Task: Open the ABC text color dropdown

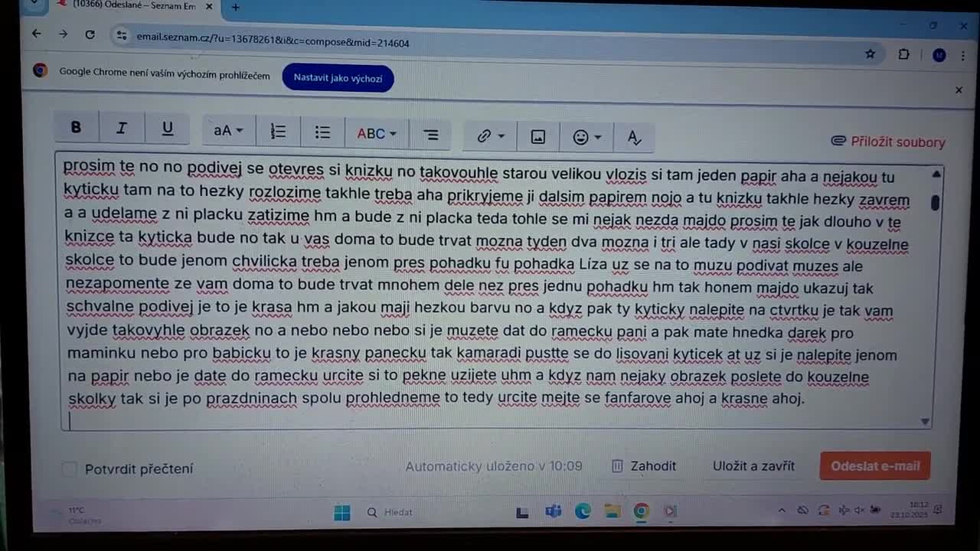Action: [377, 134]
